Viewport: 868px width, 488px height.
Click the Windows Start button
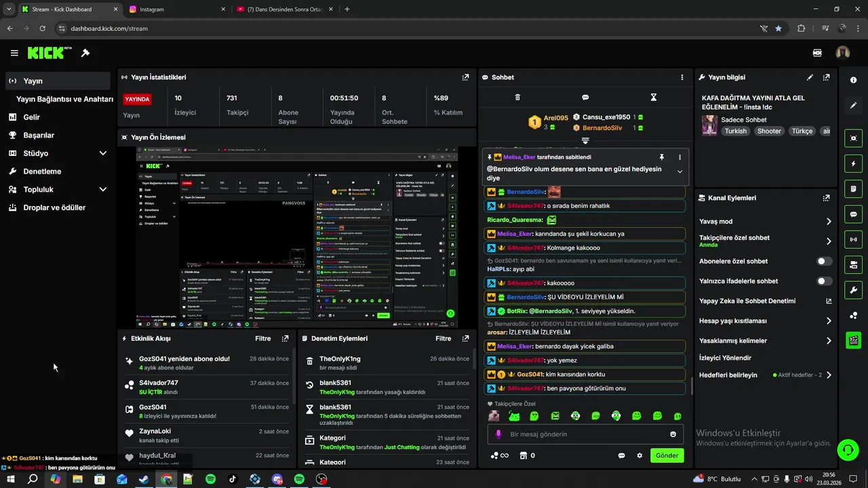(12, 479)
